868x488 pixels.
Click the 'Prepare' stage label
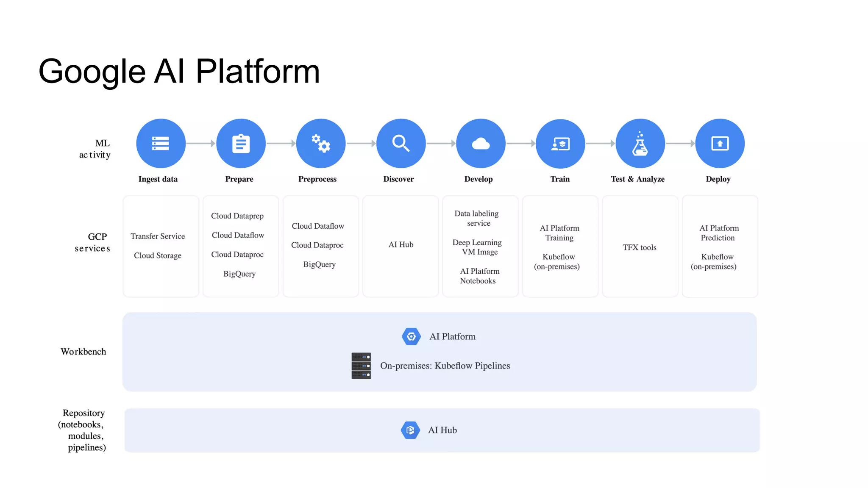[239, 179]
